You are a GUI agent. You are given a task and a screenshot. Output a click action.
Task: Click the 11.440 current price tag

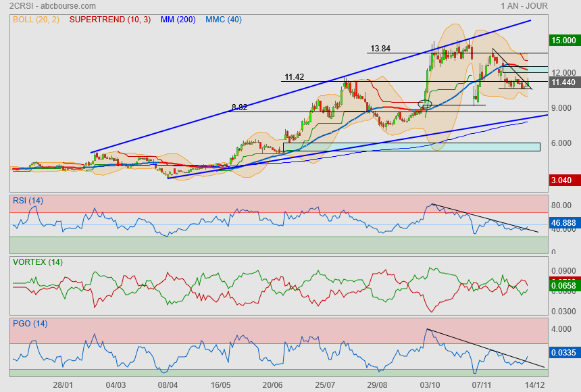[x=563, y=82]
